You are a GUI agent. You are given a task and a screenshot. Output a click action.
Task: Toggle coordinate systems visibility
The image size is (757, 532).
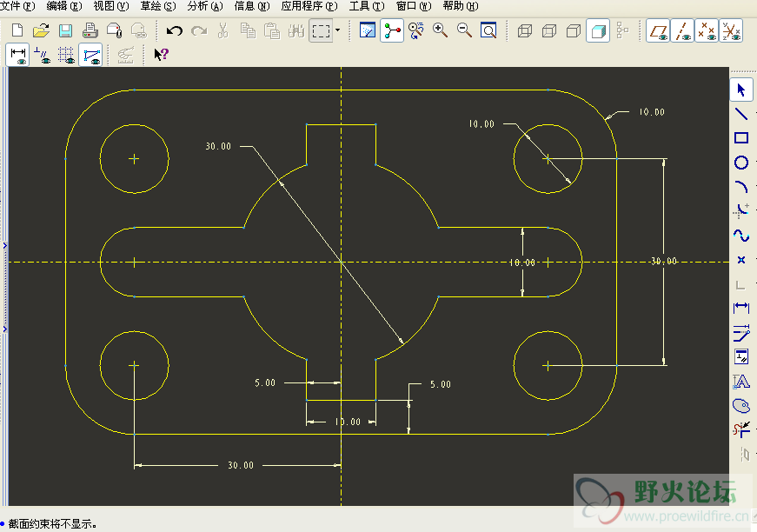(731, 31)
